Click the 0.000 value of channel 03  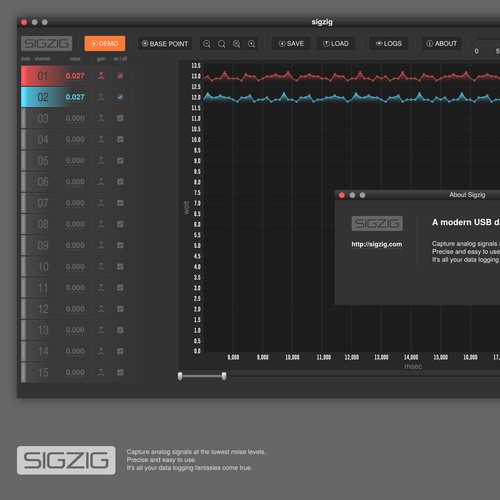point(75,118)
